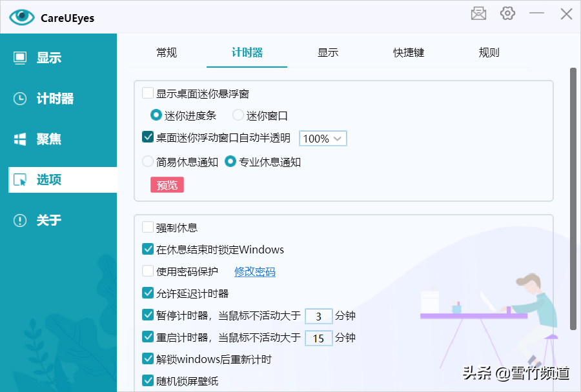Click the pause timer minutes field showing 3
The image size is (581, 392).
(x=318, y=316)
